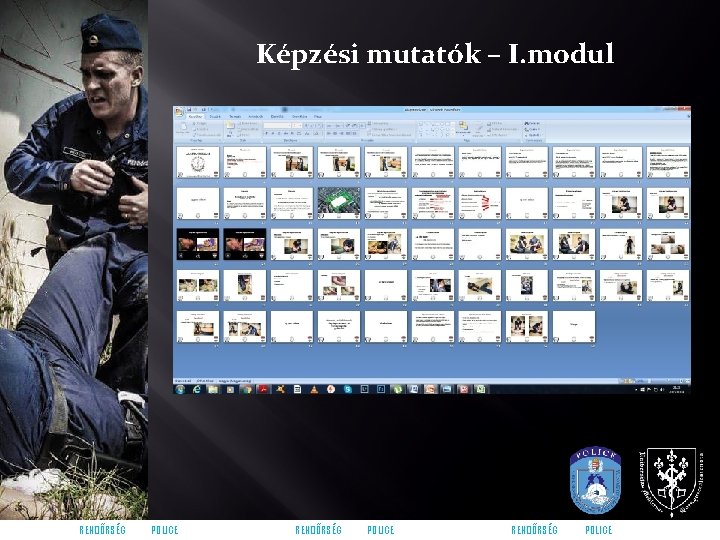This screenshot has height=540, width=720.
Task: Click the taskbar clock
Action: (677, 389)
